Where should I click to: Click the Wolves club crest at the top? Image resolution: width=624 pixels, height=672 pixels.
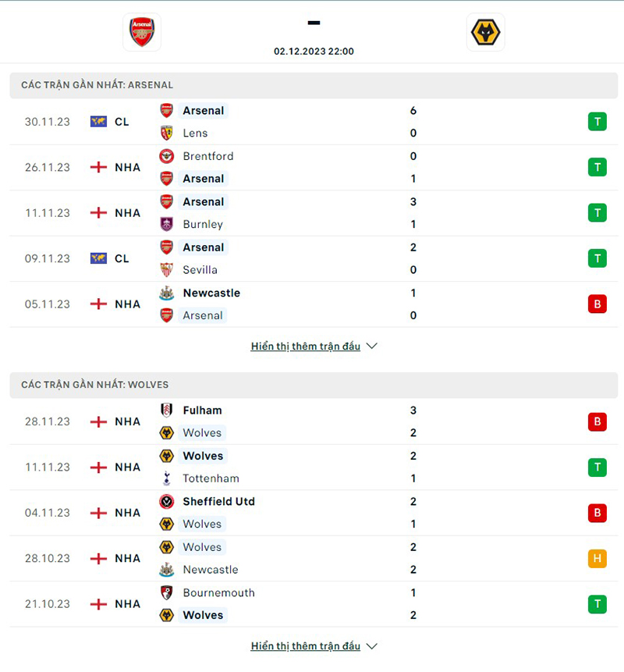pos(486,32)
